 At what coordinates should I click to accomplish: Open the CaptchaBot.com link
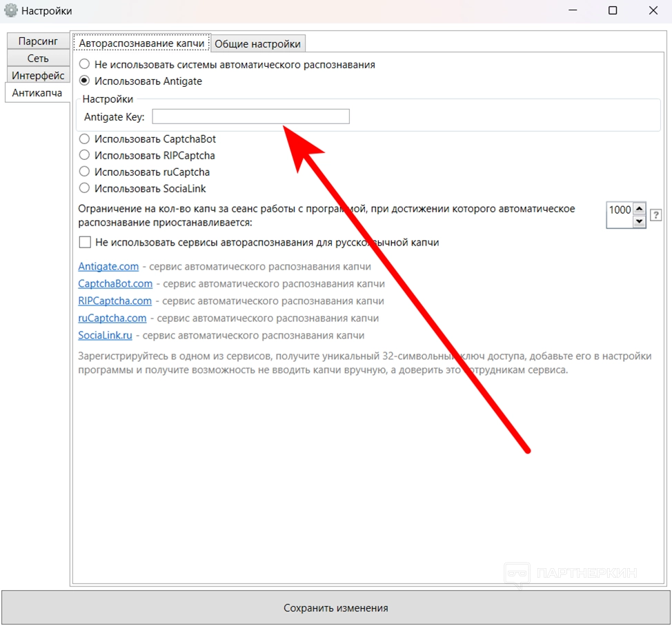point(115,283)
